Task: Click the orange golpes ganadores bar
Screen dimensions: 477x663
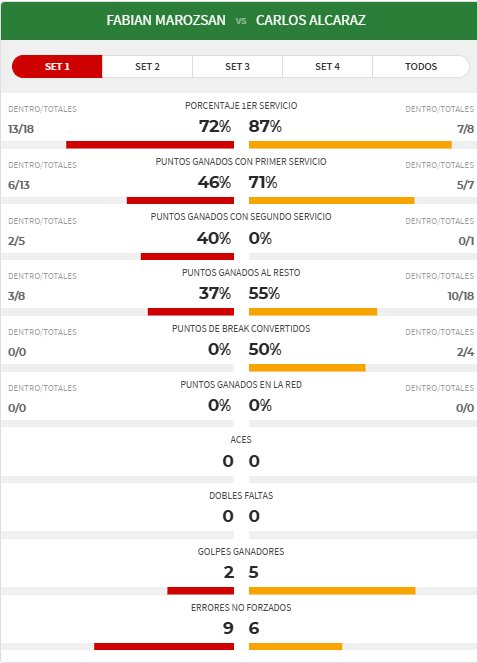Action: (332, 591)
